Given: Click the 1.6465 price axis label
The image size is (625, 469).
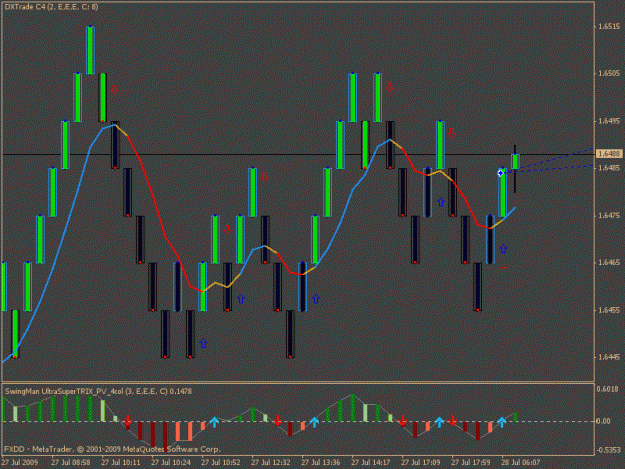Looking at the screenshot, I should click(609, 262).
